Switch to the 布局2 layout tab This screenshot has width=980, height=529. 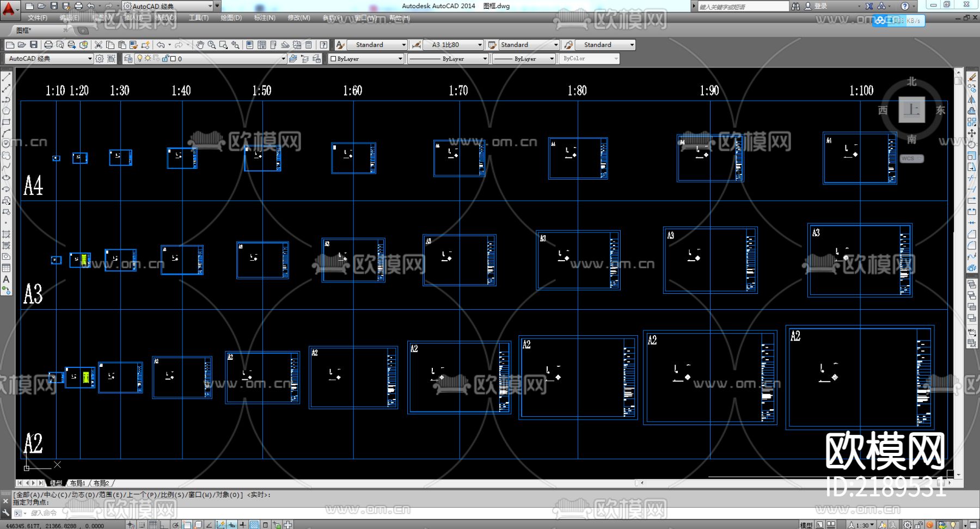tap(101, 483)
